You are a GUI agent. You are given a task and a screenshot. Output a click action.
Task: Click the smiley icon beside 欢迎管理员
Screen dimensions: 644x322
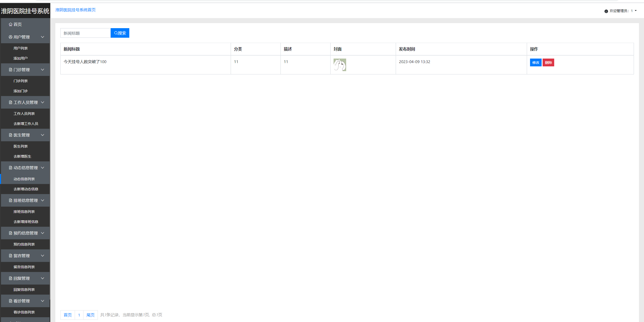606,11
